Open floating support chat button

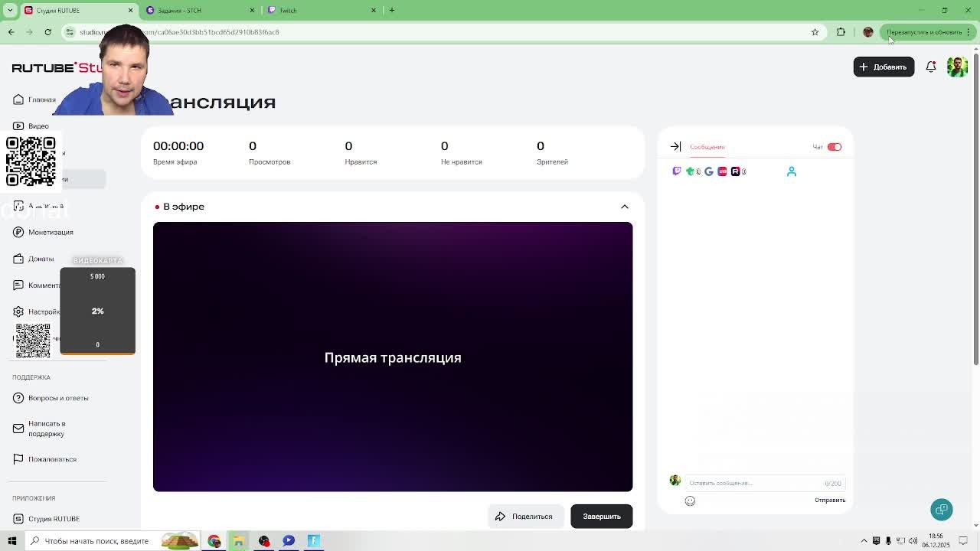(942, 510)
